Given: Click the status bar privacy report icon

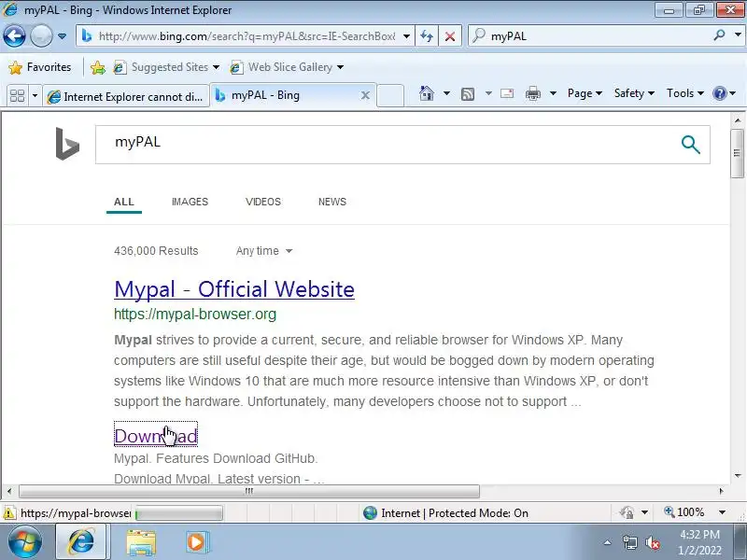Looking at the screenshot, I should (627, 512).
